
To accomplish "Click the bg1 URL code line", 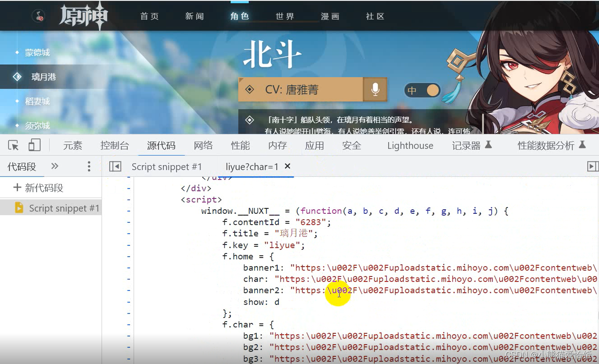I will point(420,336).
